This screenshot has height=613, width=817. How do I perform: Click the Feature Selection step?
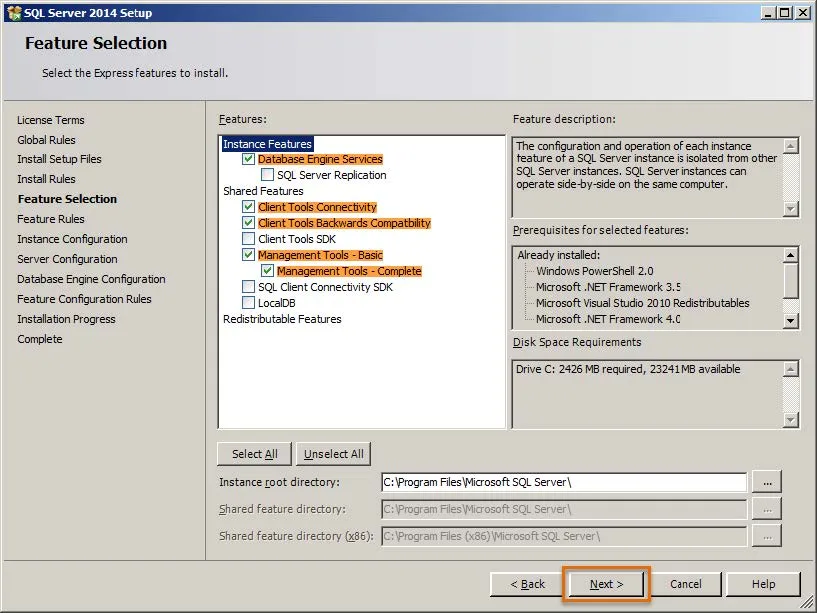click(67, 199)
